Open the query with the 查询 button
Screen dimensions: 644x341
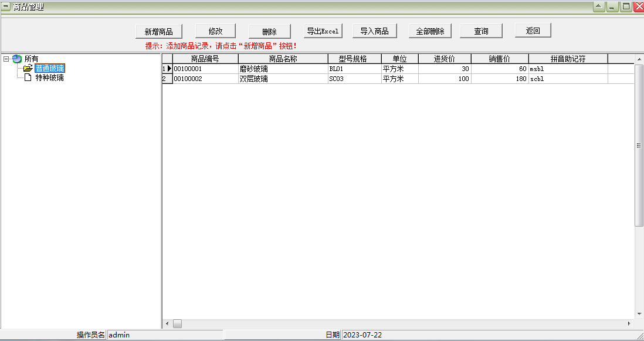(x=481, y=30)
